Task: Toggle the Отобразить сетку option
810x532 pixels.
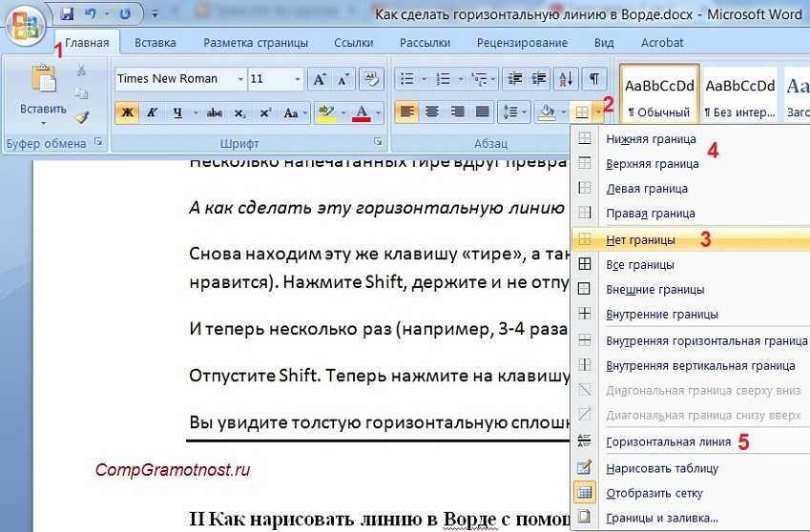Action: tap(654, 493)
